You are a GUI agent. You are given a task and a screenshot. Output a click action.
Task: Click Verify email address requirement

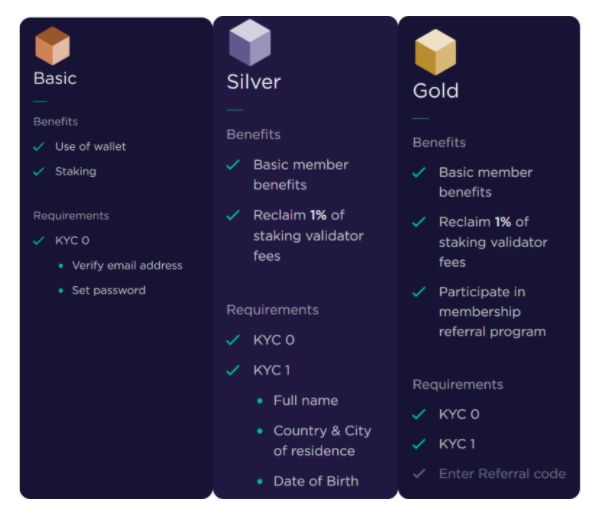click(127, 265)
